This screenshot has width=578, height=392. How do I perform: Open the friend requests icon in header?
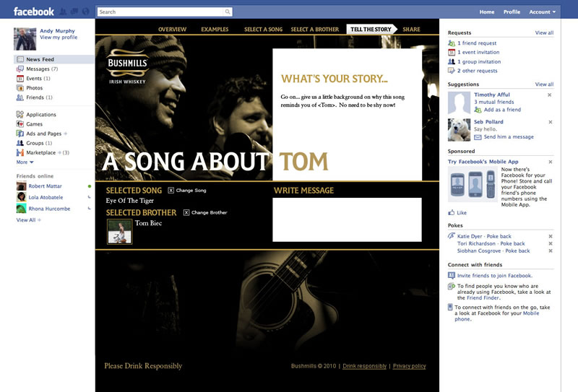pos(64,12)
